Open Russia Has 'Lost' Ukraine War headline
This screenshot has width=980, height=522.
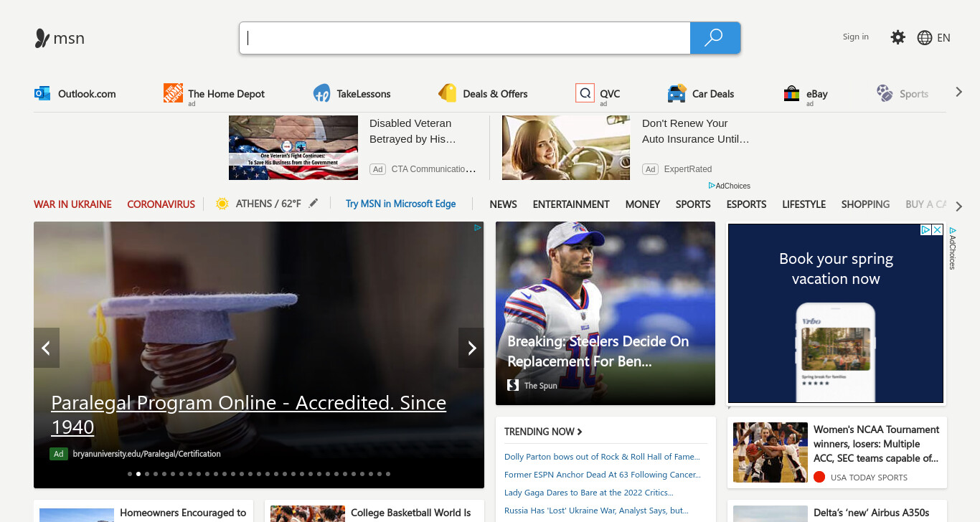[596, 511]
